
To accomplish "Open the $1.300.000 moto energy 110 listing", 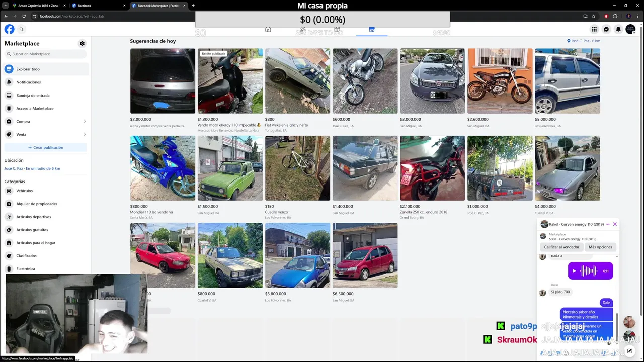I will click(230, 81).
